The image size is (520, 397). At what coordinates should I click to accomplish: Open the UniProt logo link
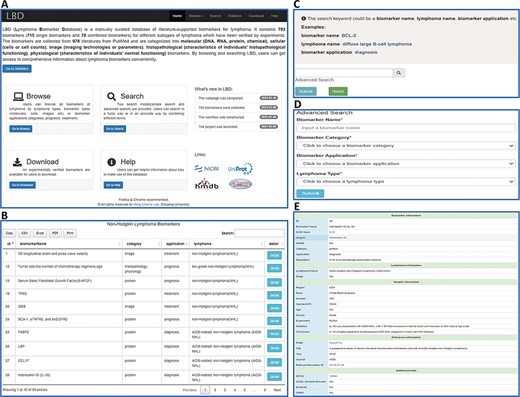tap(240, 169)
